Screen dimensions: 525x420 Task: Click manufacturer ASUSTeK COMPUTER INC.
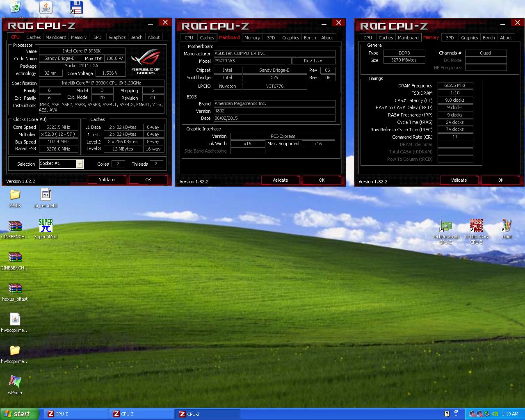click(274, 53)
